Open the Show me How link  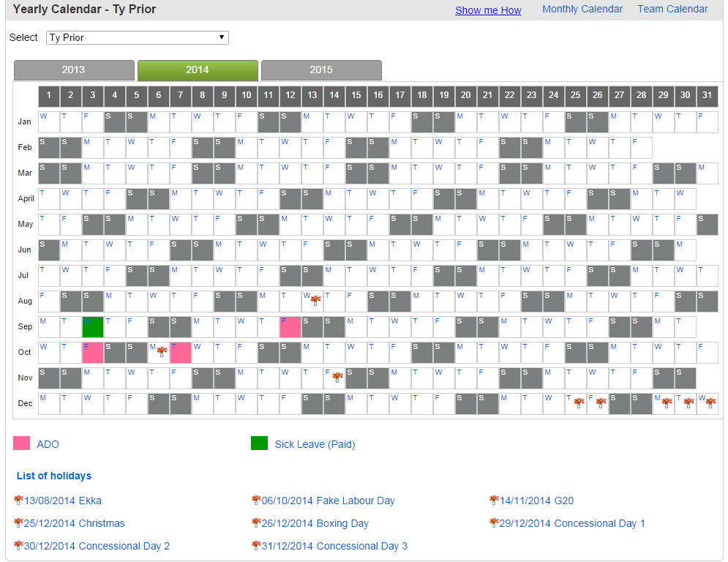[x=488, y=10]
